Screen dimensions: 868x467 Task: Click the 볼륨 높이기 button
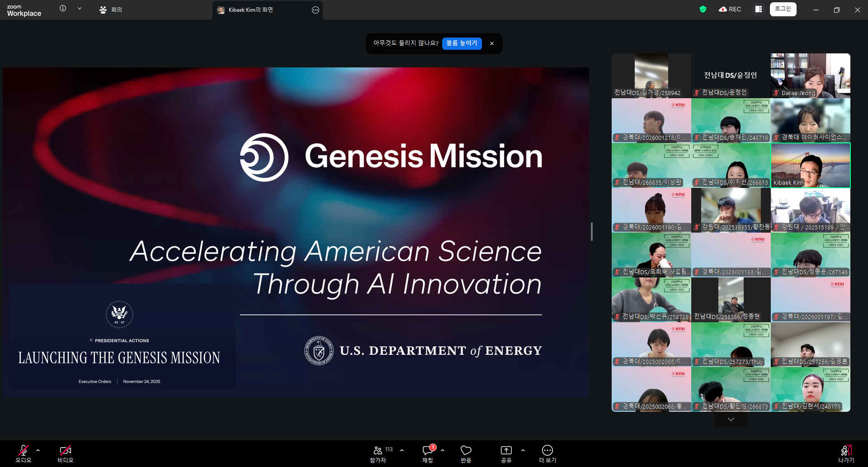click(x=462, y=43)
